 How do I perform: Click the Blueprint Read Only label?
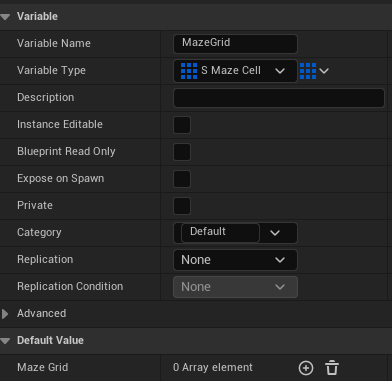point(66,151)
